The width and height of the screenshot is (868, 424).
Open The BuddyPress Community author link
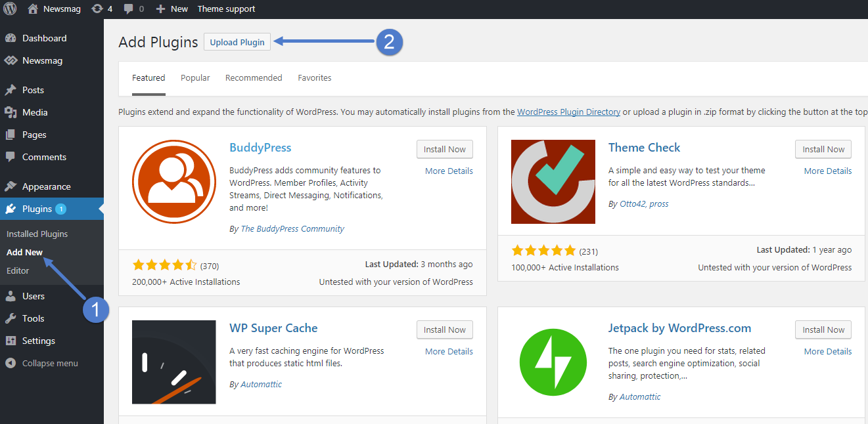click(x=292, y=228)
